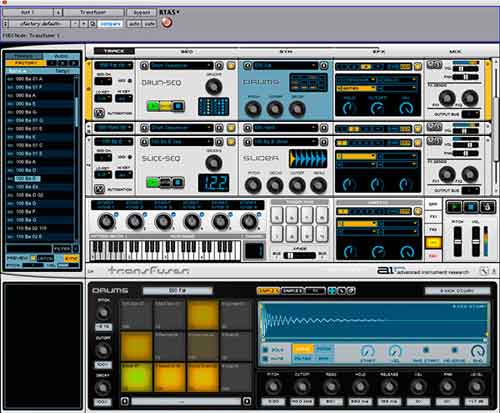Click the green-lit drum pad

[136, 377]
